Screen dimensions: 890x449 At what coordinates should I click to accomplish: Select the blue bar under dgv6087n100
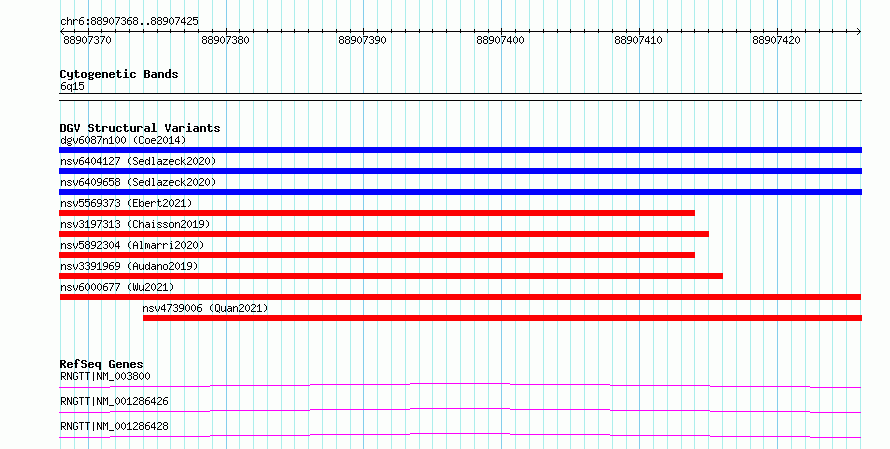pyautogui.click(x=460, y=150)
